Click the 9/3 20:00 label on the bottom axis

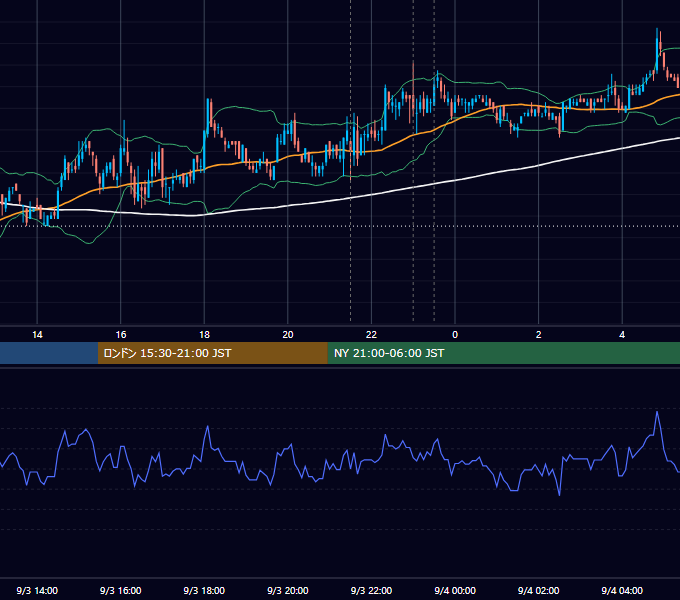[288, 591]
